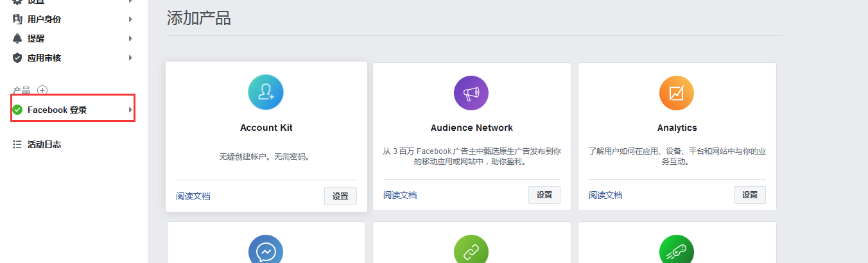Select Facebook 登录 in the sidebar
Image resolution: width=868 pixels, height=263 pixels.
coord(57,110)
